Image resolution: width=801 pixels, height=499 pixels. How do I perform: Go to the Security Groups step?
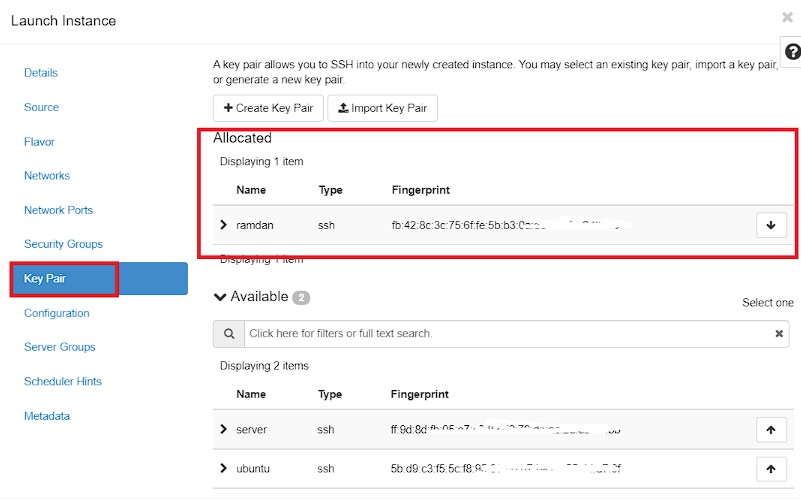pos(63,244)
